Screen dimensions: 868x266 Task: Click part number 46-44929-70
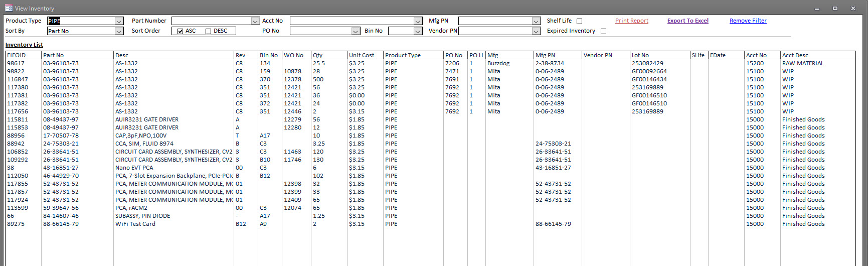61,176
